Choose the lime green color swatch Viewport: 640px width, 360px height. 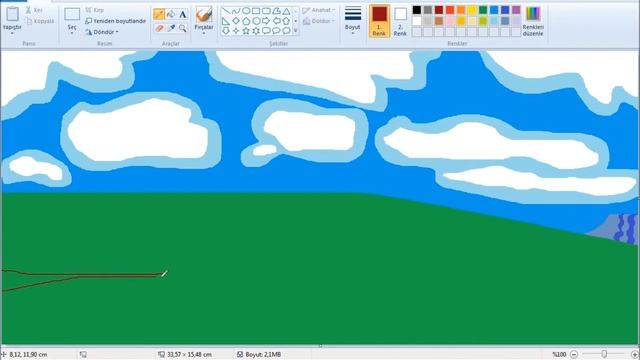[x=483, y=21]
